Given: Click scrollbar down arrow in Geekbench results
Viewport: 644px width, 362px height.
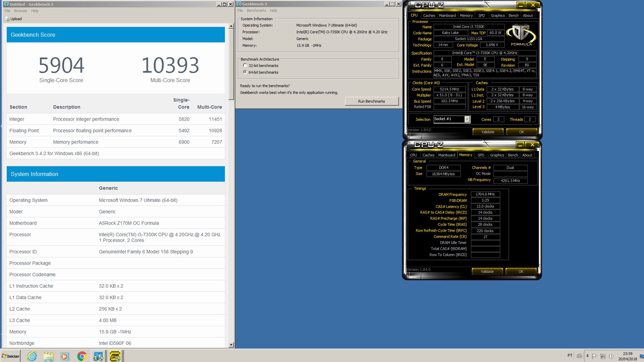Looking at the screenshot, I should 231,345.
